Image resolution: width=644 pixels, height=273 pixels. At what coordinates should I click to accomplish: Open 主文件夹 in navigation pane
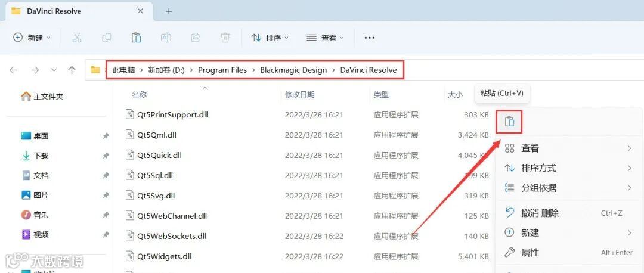(x=42, y=97)
